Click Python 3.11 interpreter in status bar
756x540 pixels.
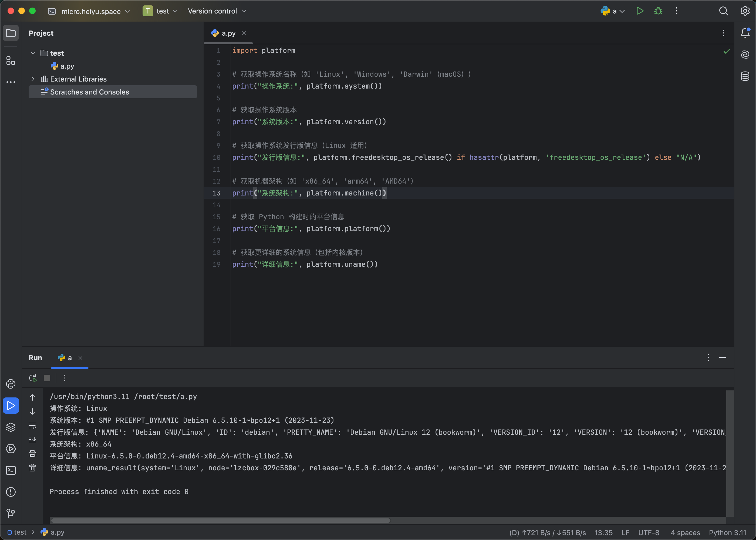point(727,532)
